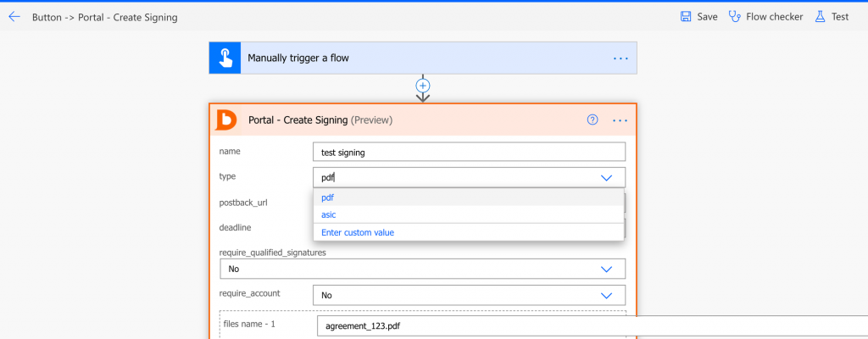Image resolution: width=868 pixels, height=339 pixels.
Task: Click the Dokobit orange logo icon
Action: pyautogui.click(x=225, y=119)
